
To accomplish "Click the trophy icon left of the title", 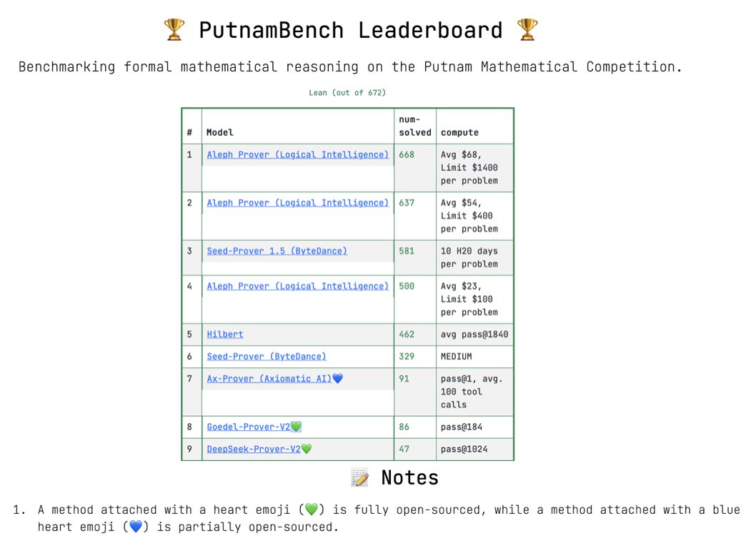I will pos(174,30).
